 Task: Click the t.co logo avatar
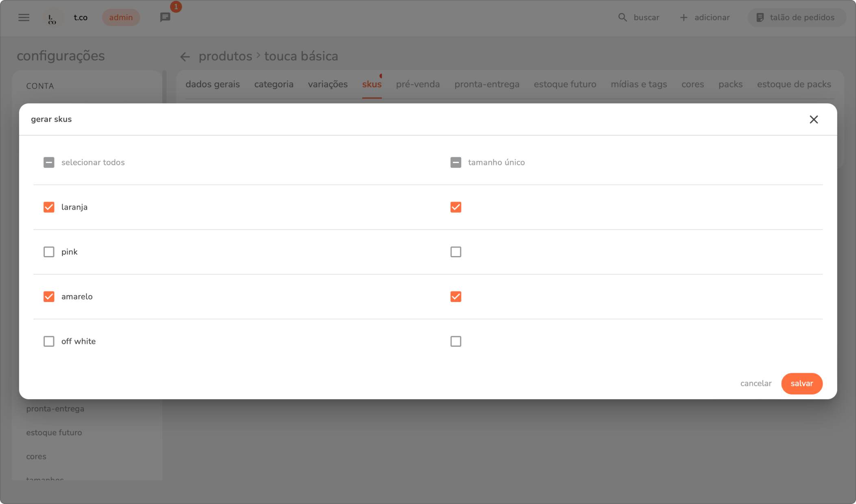[53, 18]
